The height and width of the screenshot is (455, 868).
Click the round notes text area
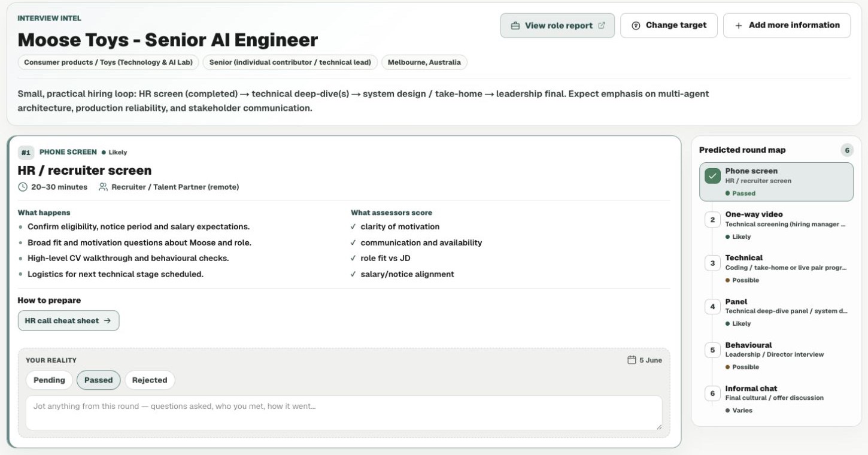344,412
